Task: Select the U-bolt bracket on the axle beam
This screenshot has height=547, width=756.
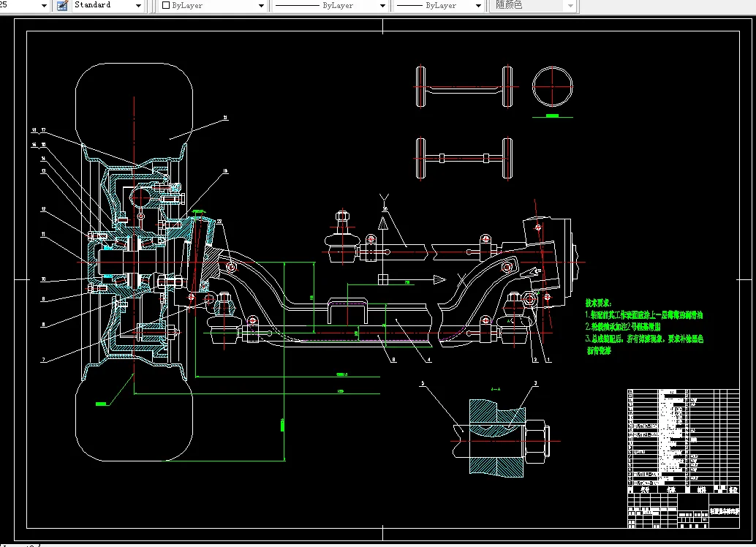Action: pos(347,311)
